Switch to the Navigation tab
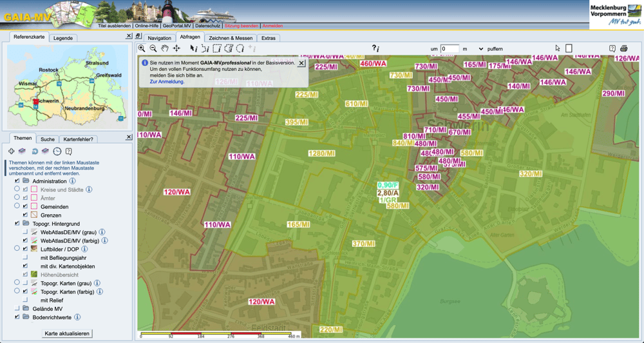The height and width of the screenshot is (343, 644). pos(159,38)
